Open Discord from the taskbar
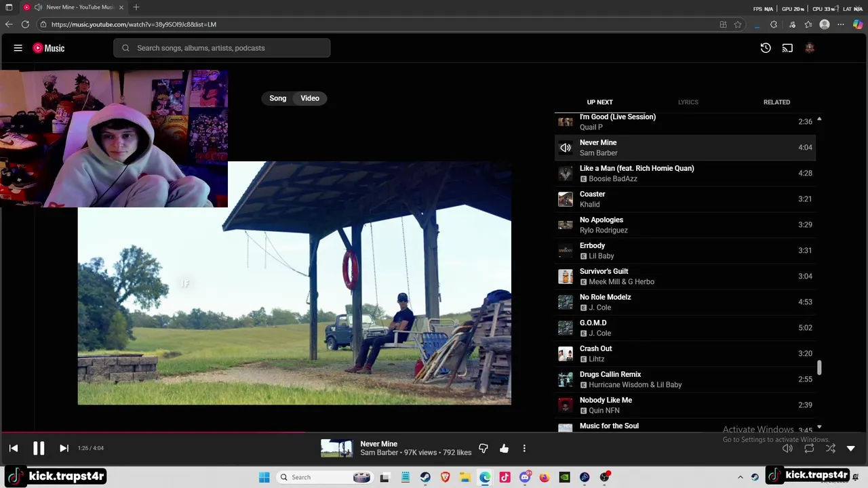Viewport: 868px width, 488px height. [525, 477]
